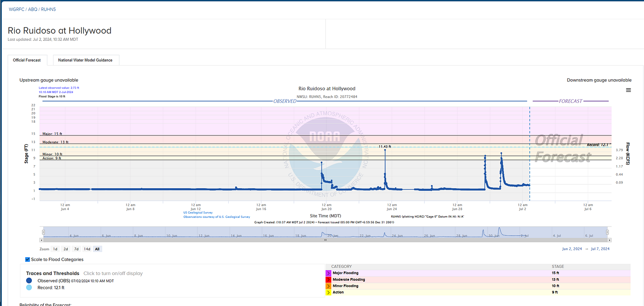Select the All zoom range button
Image resolution: width=644 pixels, height=306 pixels.
tap(97, 249)
